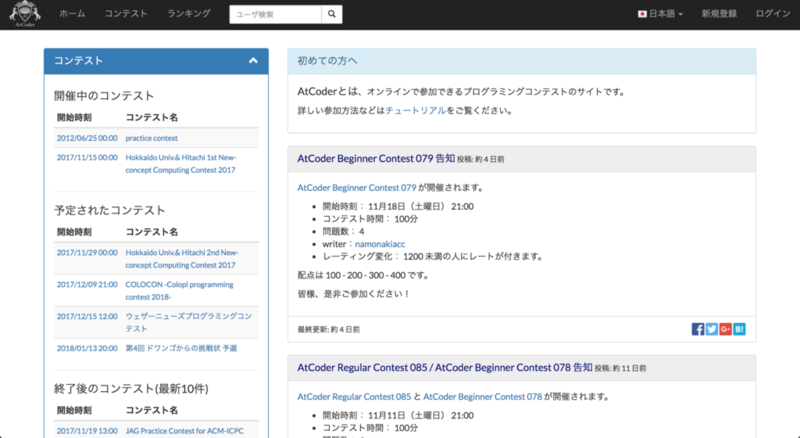Go to 新規登録 sign-up page

tap(719, 14)
